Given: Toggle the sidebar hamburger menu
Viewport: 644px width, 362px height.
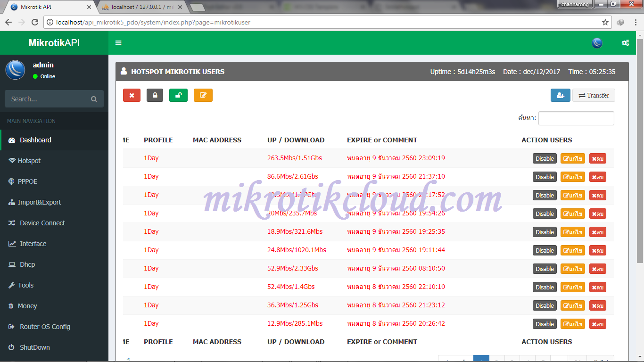Looking at the screenshot, I should 118,43.
